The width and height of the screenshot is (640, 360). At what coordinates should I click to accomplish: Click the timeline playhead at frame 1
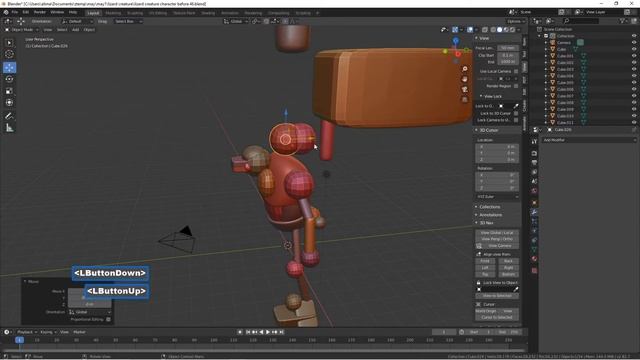click(19, 340)
